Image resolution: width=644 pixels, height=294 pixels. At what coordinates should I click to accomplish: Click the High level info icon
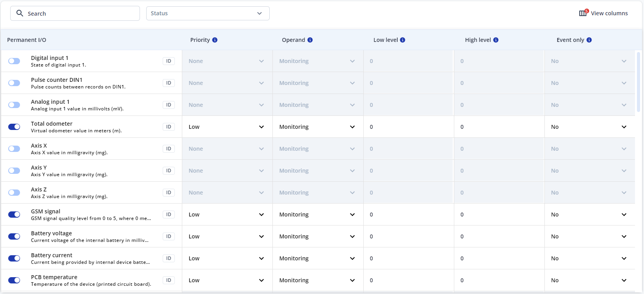[x=496, y=40]
